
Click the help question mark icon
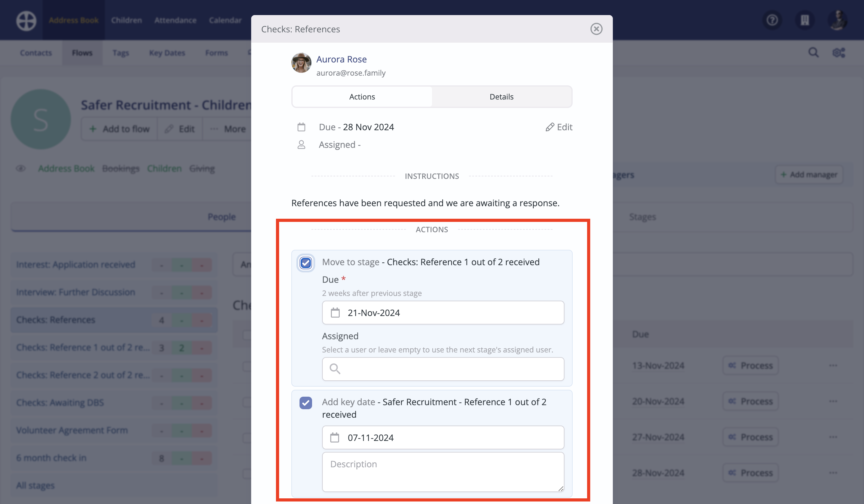772,20
